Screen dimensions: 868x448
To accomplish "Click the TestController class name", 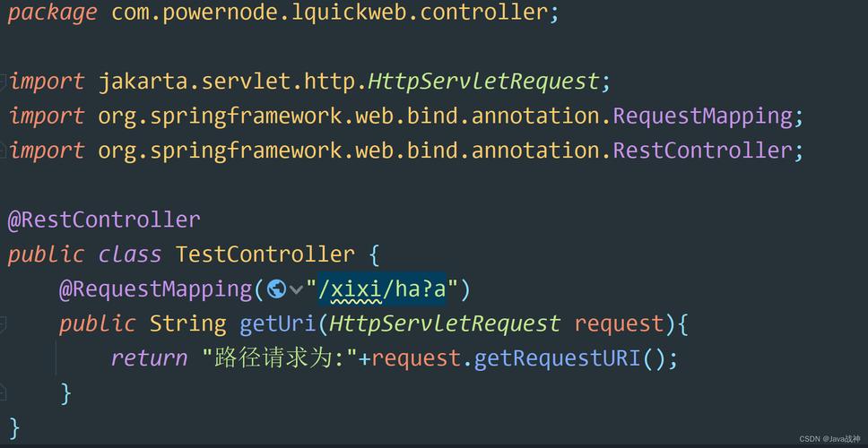I will point(265,254).
